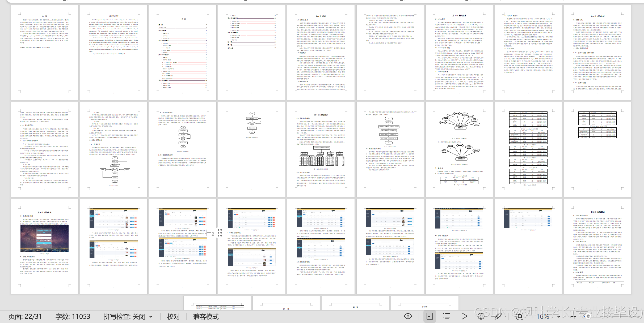Click heading 第5章 系统实现
The width and height of the screenshot is (644, 323).
44,213
